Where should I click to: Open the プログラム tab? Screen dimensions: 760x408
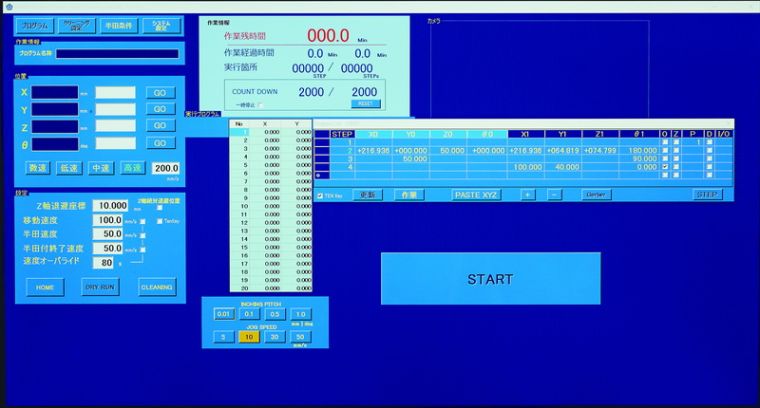(x=33, y=25)
